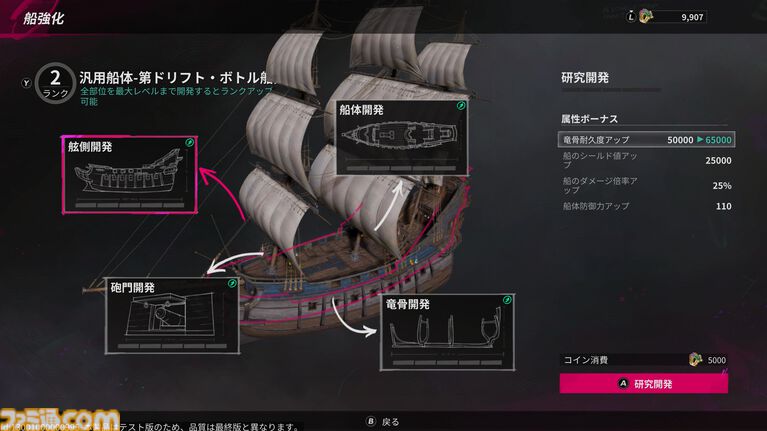Select the 砲門開発 development card
This screenshot has height=431, width=767.
tap(172, 316)
